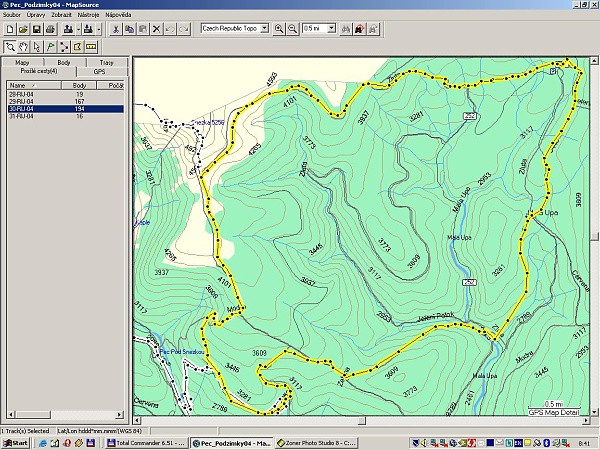Switch to the Trasy tab
600x450 pixels.
pos(106,62)
